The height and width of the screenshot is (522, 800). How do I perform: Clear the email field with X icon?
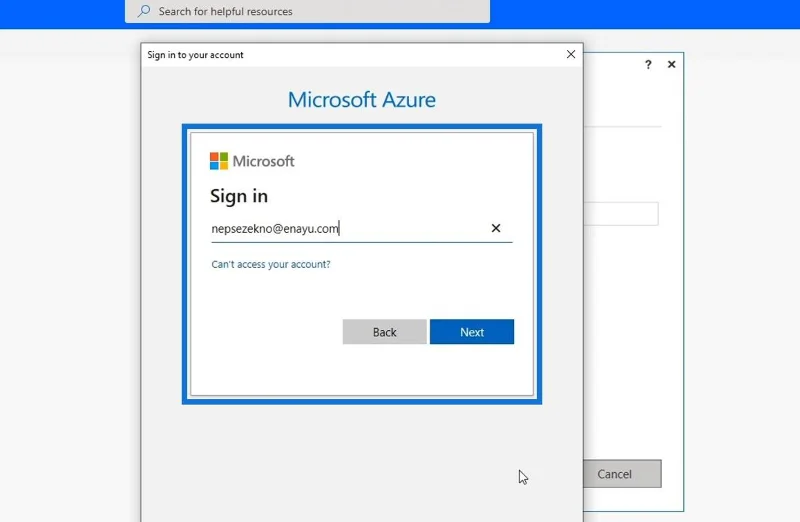click(x=496, y=228)
